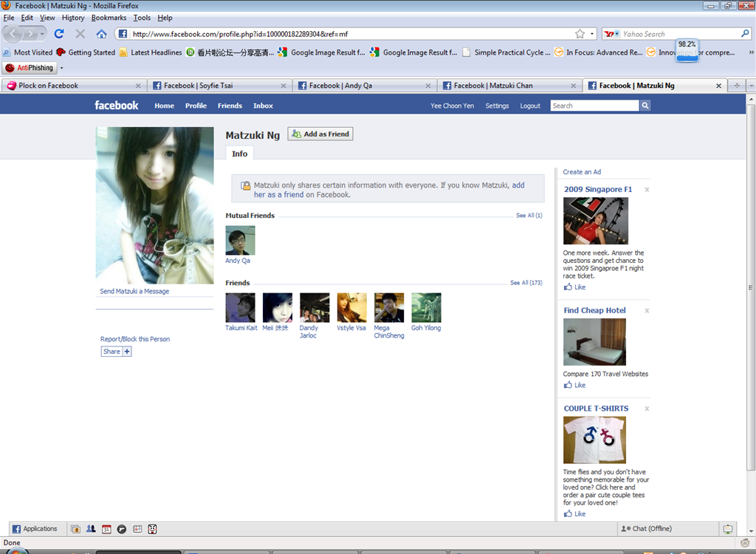Open the back/forward history dropdown arrow

pyautogui.click(x=42, y=34)
